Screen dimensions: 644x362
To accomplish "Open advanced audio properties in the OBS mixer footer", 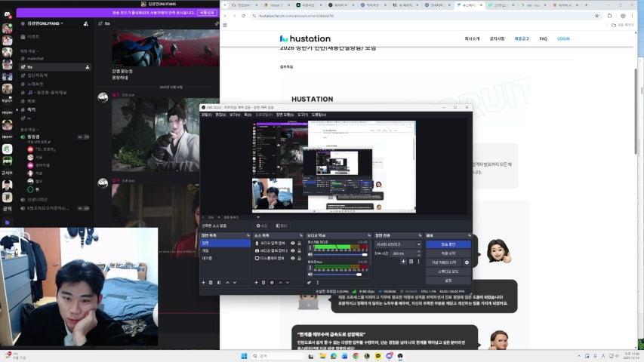I will [310, 282].
